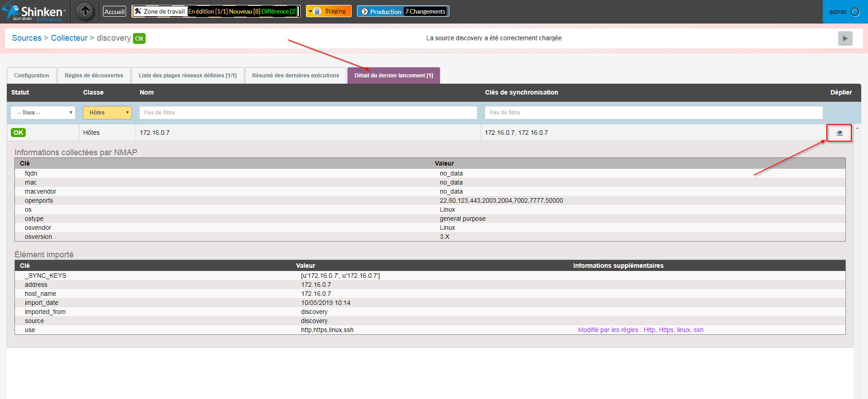Click the Staging database icon
The height and width of the screenshot is (399, 868).
pos(317,11)
